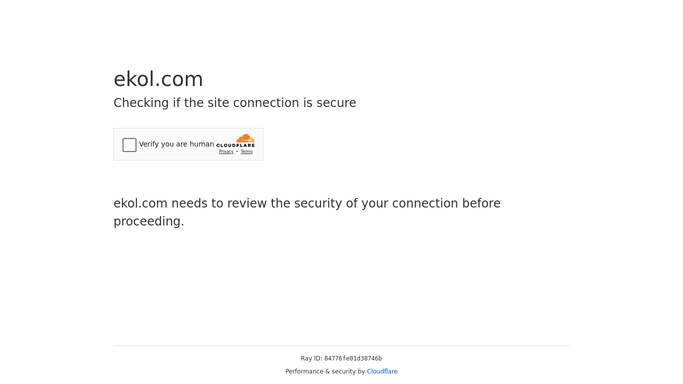Click the black CLOUDFLARE wordmark in the widget
The height and width of the screenshot is (384, 683).
click(236, 145)
